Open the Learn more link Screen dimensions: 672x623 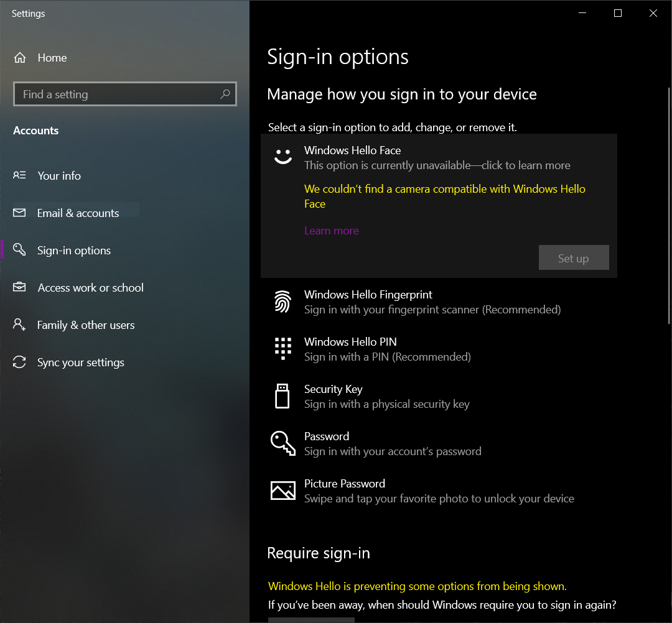click(331, 230)
